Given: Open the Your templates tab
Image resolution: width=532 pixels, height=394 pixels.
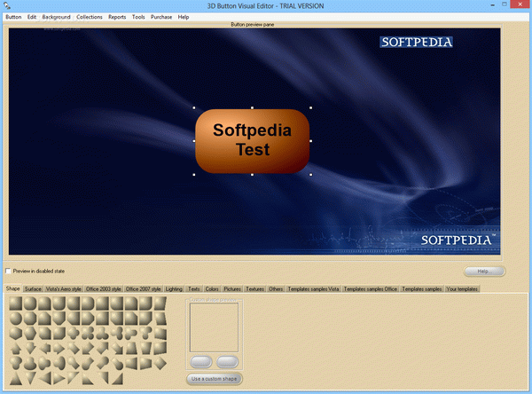Looking at the screenshot, I should [x=462, y=289].
